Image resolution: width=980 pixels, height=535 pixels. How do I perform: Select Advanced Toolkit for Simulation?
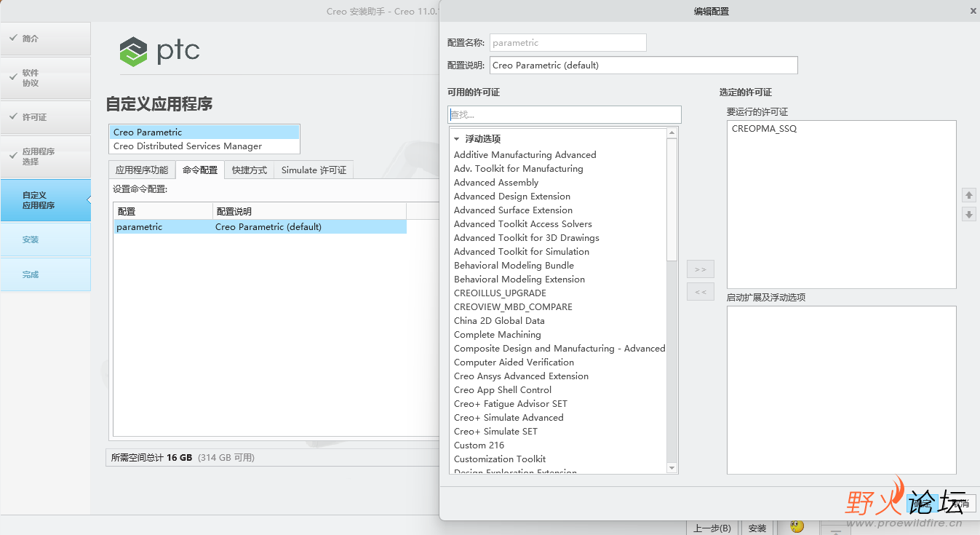(521, 252)
